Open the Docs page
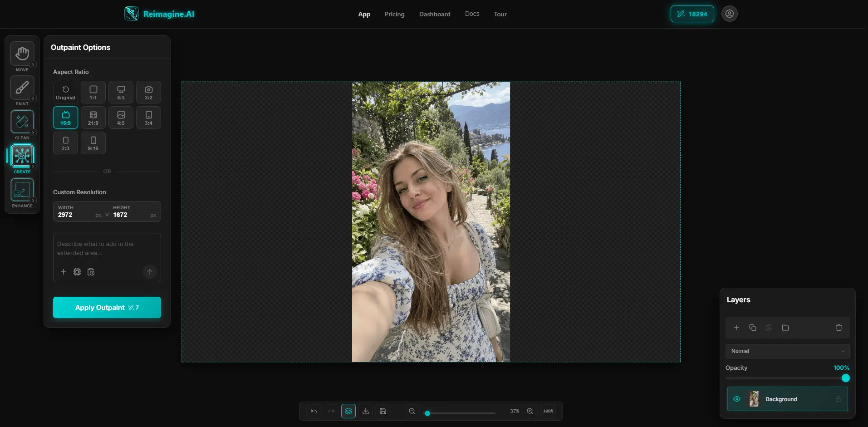Screen dimensions: 868x427 [472, 14]
